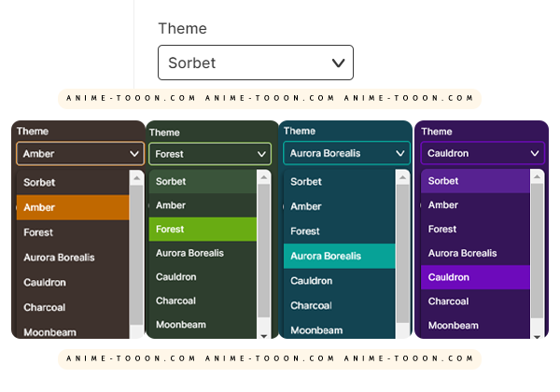The width and height of the screenshot is (560, 392).
Task: Select highlighted Cauldron in the purple list
Action: point(475,277)
